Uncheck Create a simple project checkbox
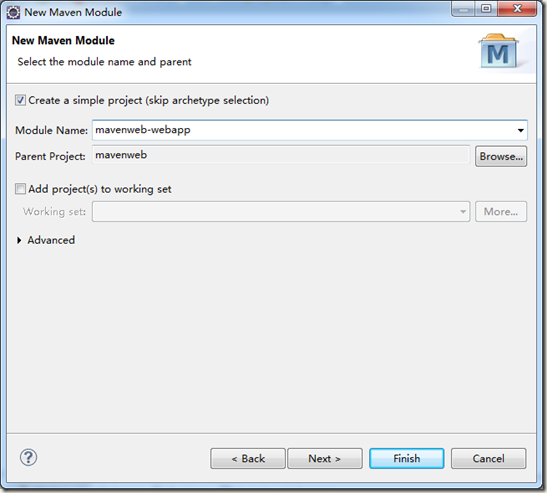 click(x=20, y=100)
